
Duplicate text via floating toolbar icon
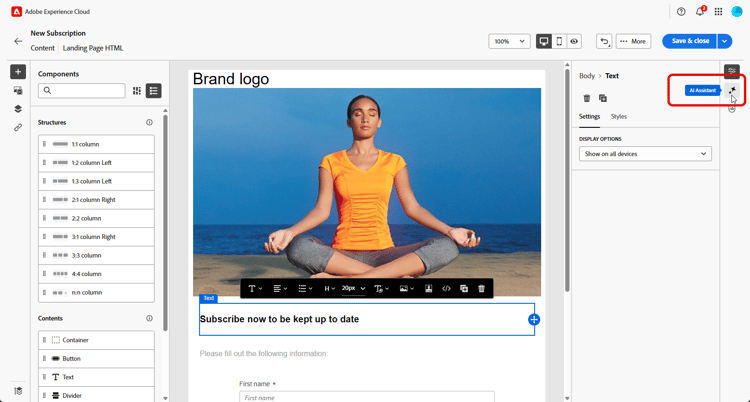coord(464,289)
